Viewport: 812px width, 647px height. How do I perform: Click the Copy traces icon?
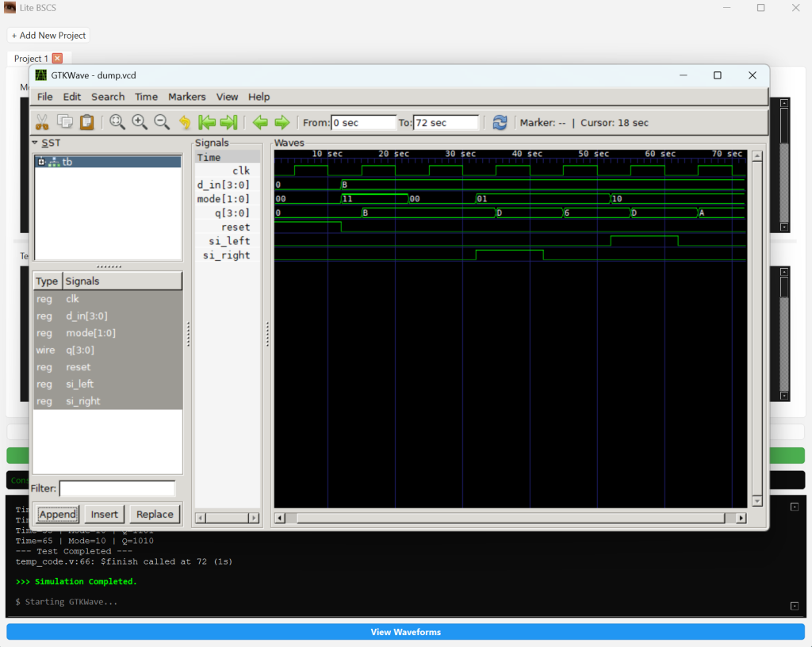pyautogui.click(x=64, y=122)
